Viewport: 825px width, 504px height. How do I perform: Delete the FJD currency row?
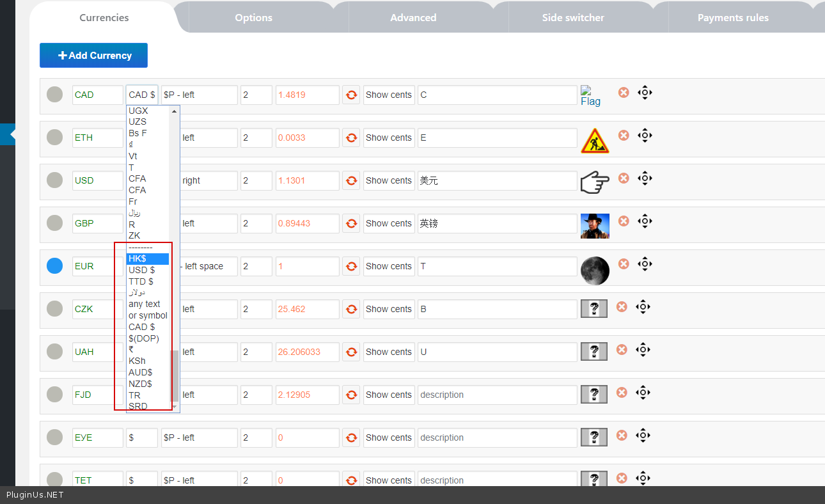[622, 393]
